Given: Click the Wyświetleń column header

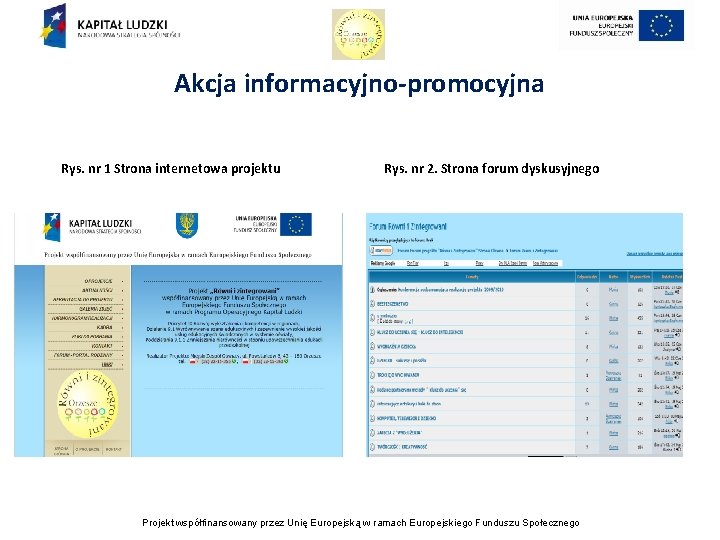Looking at the screenshot, I should tap(640, 277).
